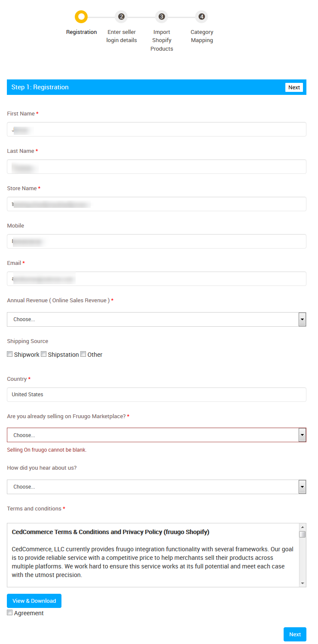The image size is (318, 644).
Task: Tick the Other shipping source checkbox
Action: click(83, 354)
